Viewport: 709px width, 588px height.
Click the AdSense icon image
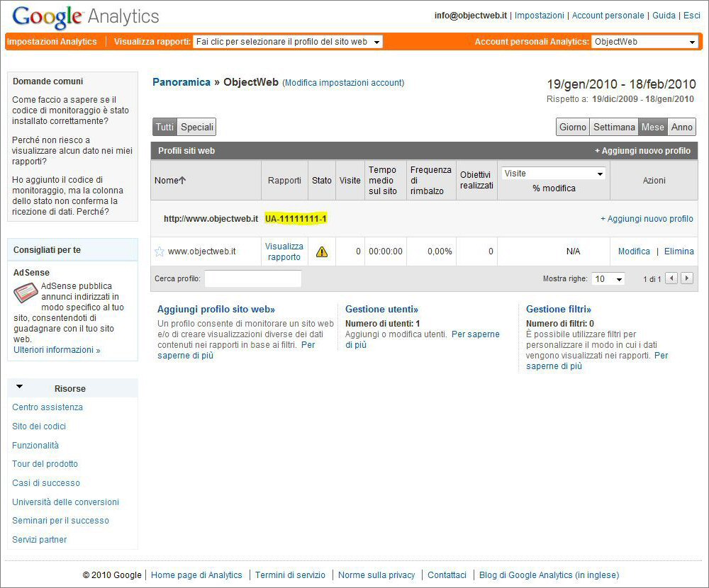[27, 291]
